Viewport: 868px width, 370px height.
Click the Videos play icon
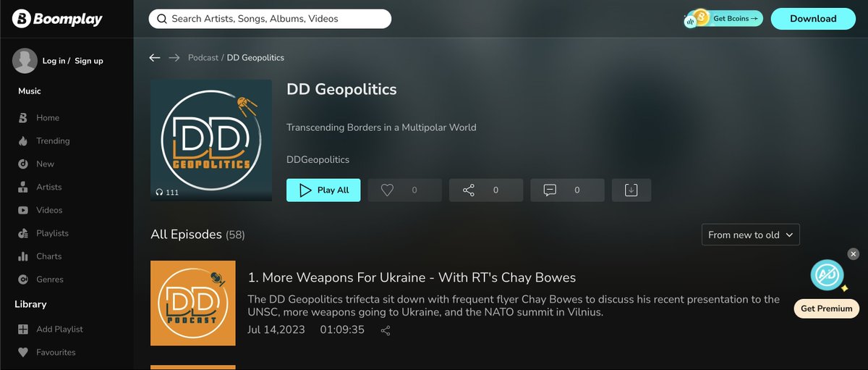tap(22, 211)
